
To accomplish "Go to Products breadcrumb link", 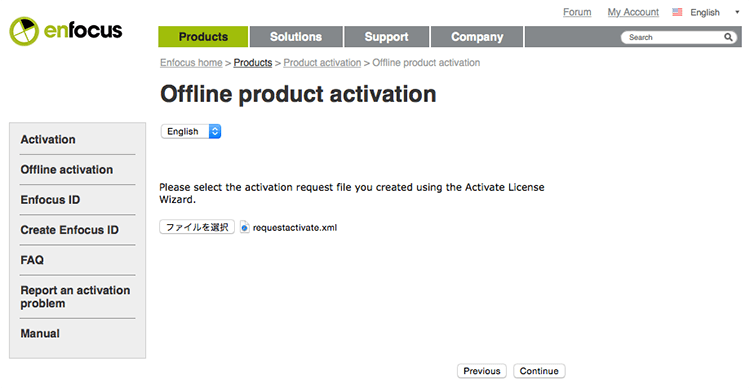I will click(x=253, y=63).
